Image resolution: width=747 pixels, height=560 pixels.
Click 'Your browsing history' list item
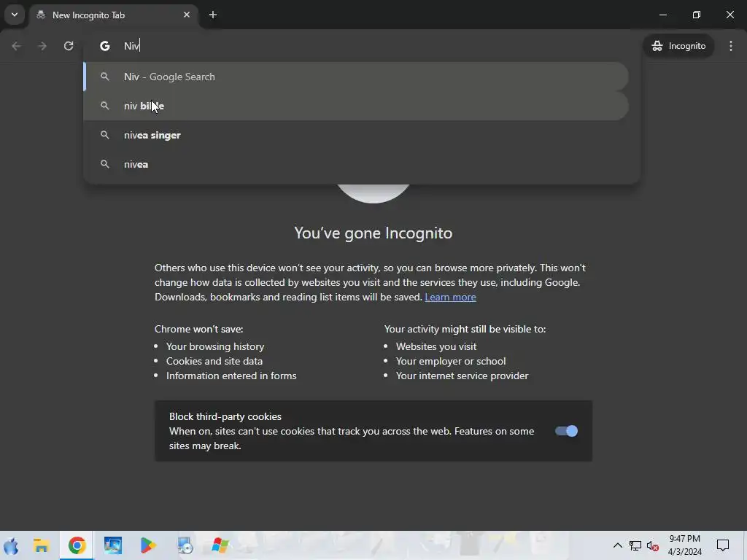point(215,346)
